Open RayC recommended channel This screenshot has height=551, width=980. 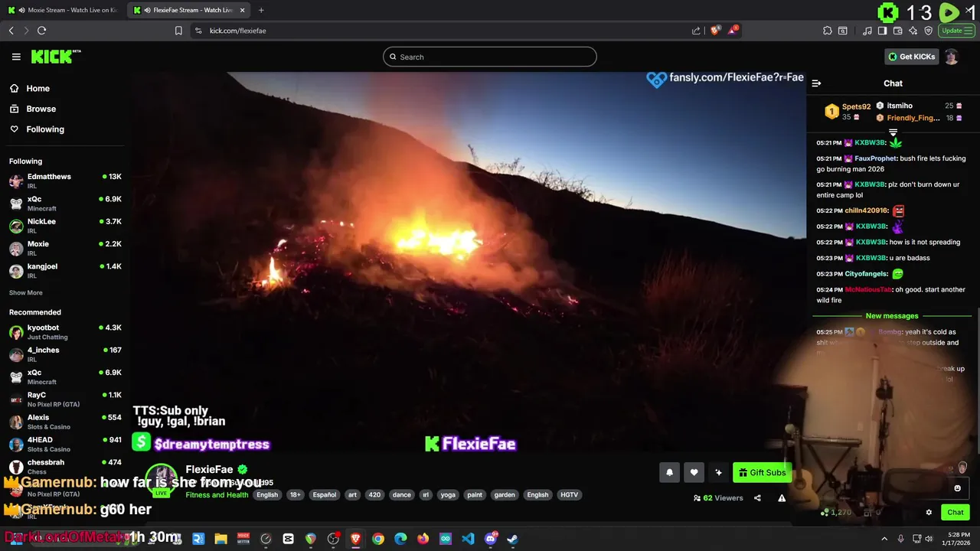click(65, 399)
